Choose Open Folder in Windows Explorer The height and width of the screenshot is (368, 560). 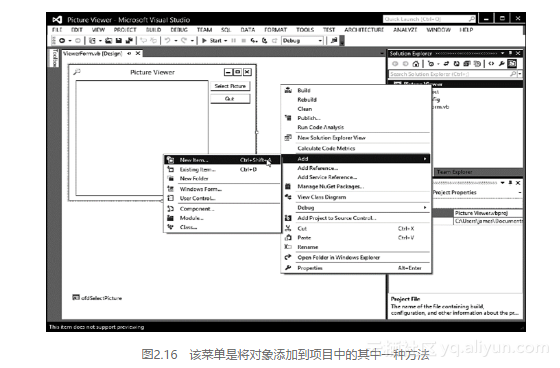pyautogui.click(x=356, y=258)
